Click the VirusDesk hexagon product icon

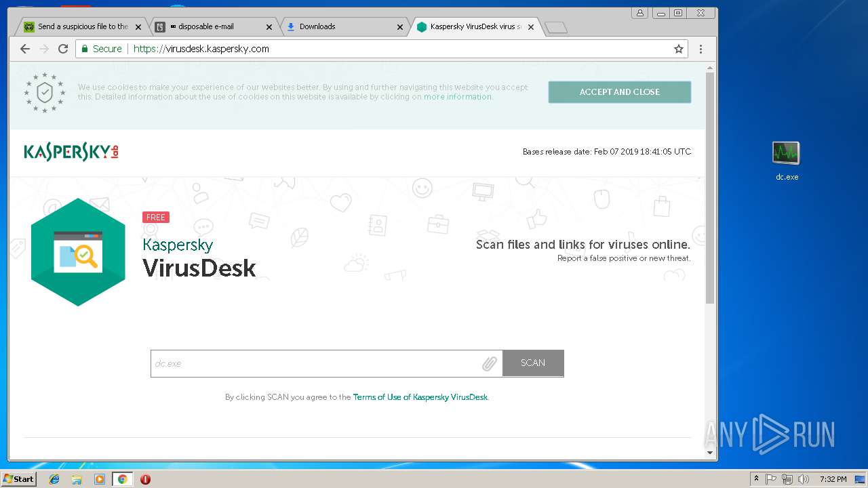[x=78, y=252]
